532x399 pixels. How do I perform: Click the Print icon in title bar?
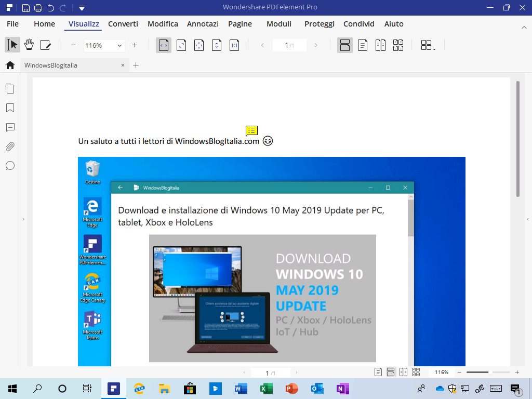38,8
